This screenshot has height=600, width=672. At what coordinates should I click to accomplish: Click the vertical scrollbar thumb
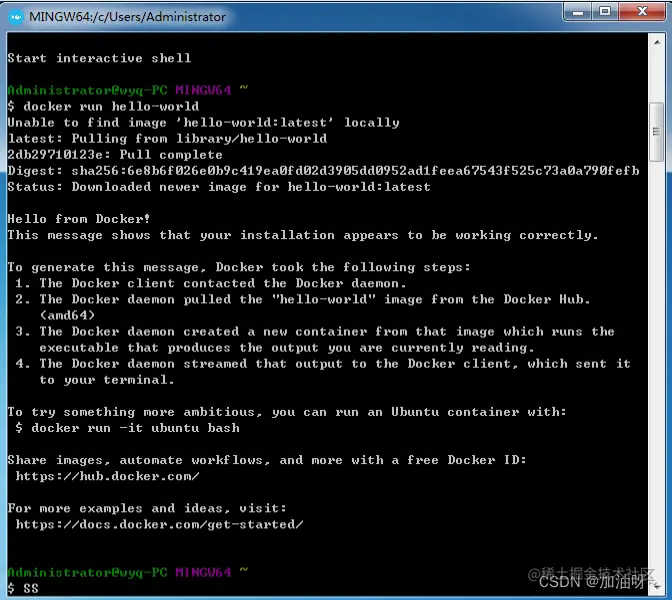[657, 132]
